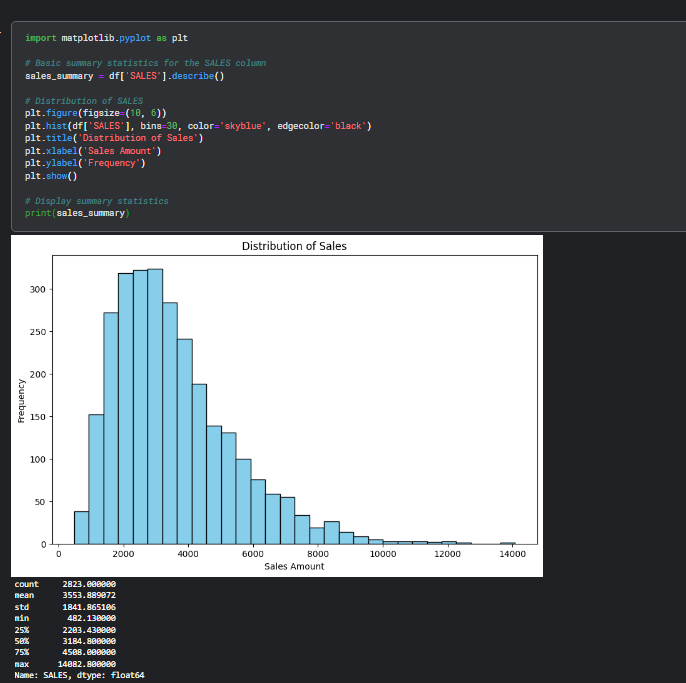Click the chart title 'Distribution of Sales'

[294, 246]
